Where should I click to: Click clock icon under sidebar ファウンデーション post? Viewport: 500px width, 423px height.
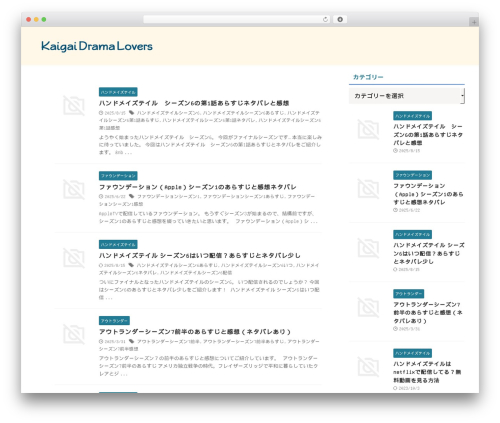pos(395,210)
